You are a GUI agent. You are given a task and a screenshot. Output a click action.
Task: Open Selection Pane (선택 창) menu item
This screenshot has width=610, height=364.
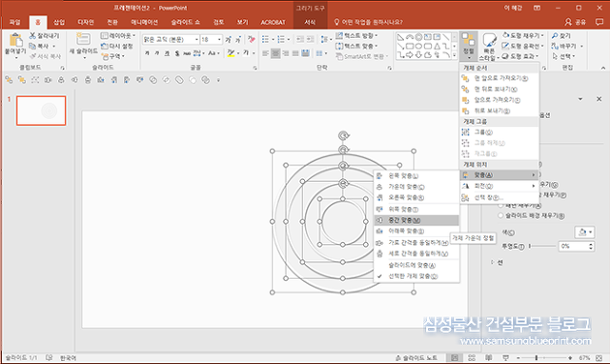500,197
